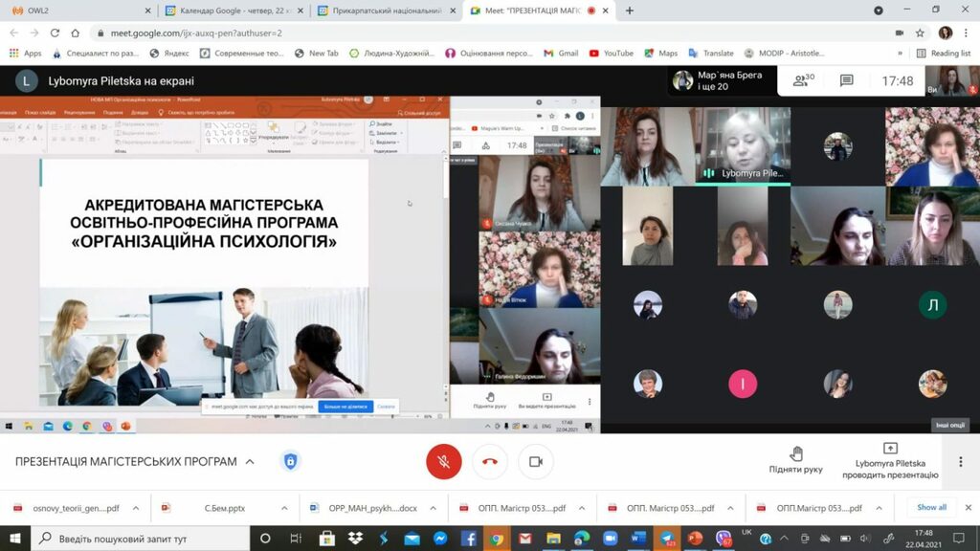The height and width of the screenshot is (551, 980).
Task: Bookmark this page with the star icon
Action: click(918, 33)
